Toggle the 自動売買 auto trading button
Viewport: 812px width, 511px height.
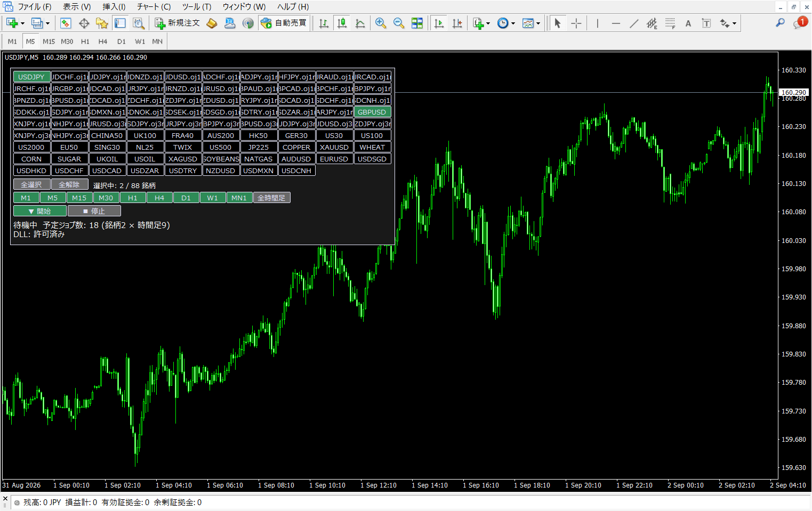tap(284, 23)
